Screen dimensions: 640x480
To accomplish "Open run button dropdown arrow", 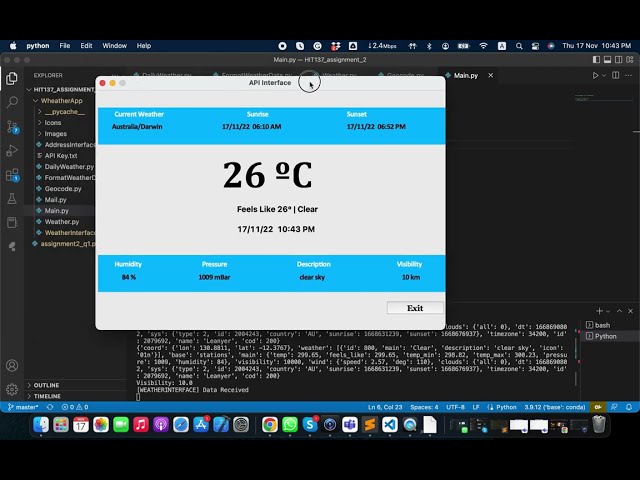I will pyautogui.click(x=604, y=76).
